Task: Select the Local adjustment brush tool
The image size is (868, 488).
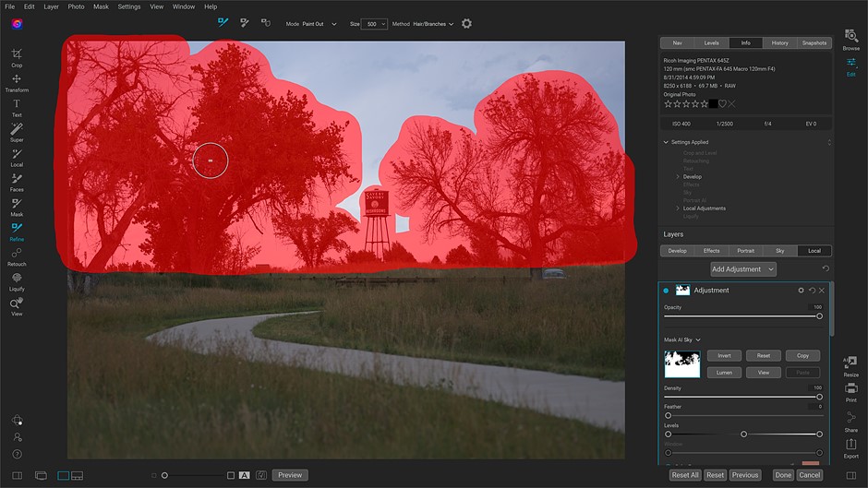Action: tap(17, 157)
